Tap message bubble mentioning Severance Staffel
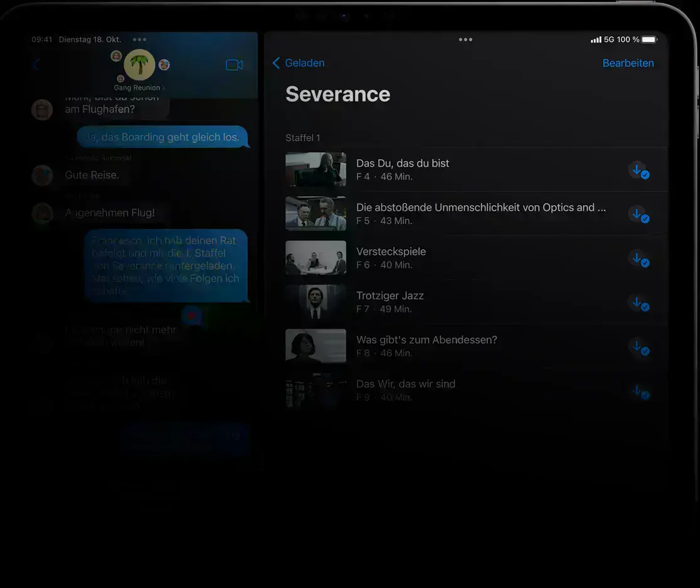The width and height of the screenshot is (700, 588). [166, 265]
